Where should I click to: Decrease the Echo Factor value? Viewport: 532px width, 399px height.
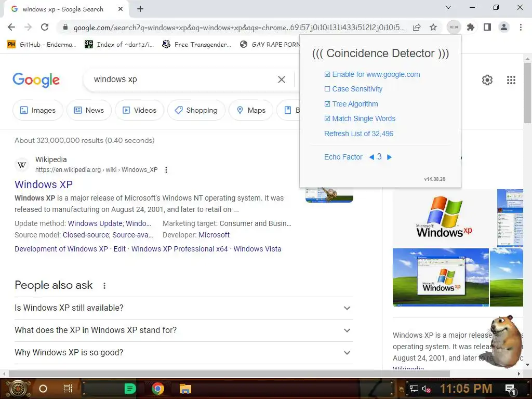(371, 157)
